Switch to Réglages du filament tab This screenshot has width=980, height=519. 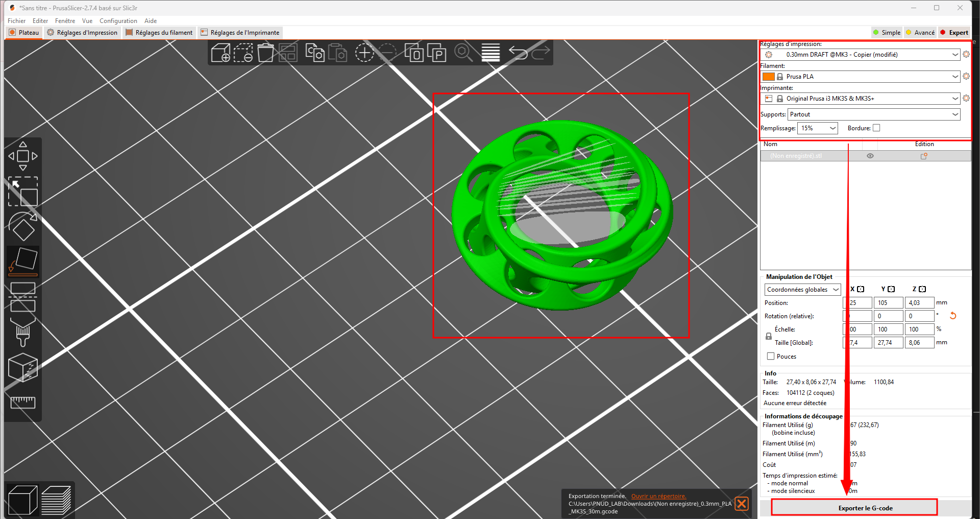159,32
